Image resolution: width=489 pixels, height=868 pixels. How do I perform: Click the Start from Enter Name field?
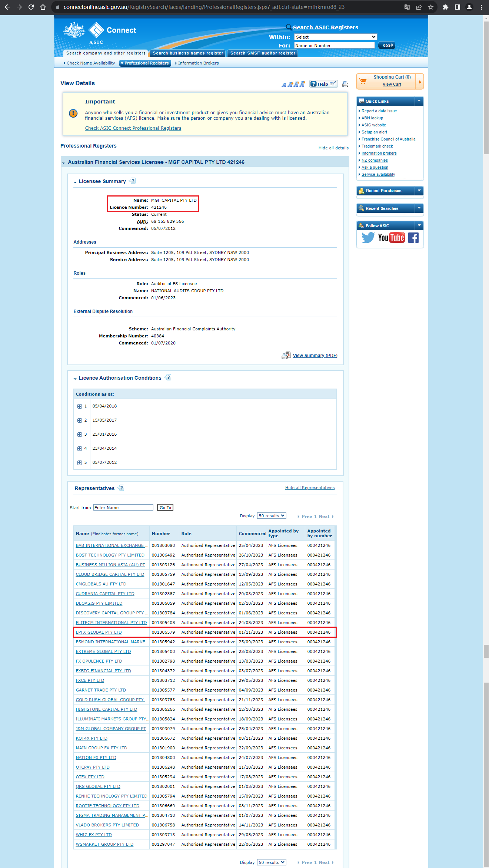123,507
